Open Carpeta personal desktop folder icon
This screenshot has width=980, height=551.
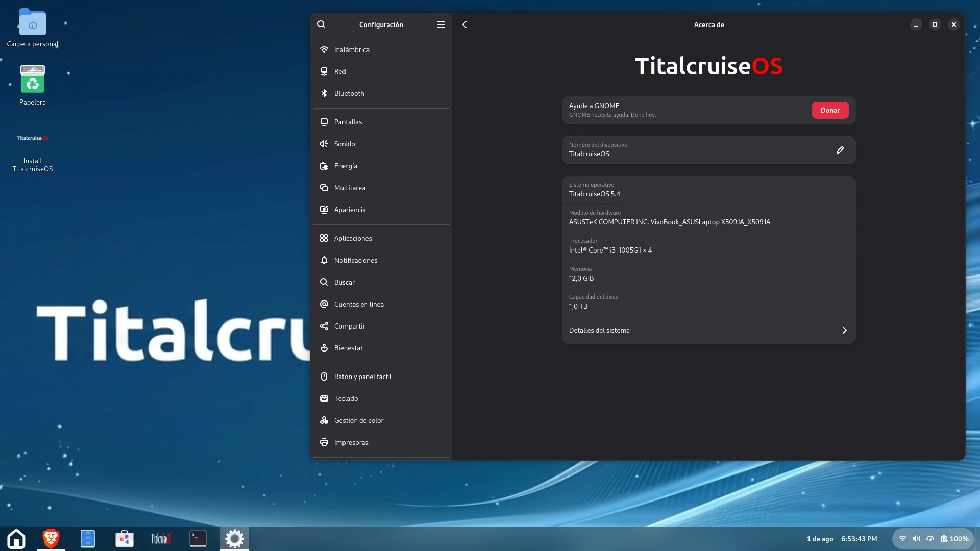[x=33, y=22]
